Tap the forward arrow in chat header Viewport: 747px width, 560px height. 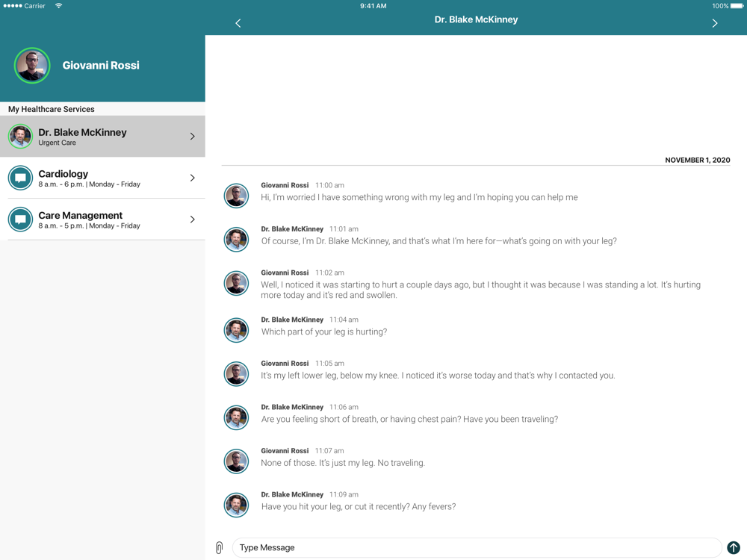pyautogui.click(x=714, y=23)
